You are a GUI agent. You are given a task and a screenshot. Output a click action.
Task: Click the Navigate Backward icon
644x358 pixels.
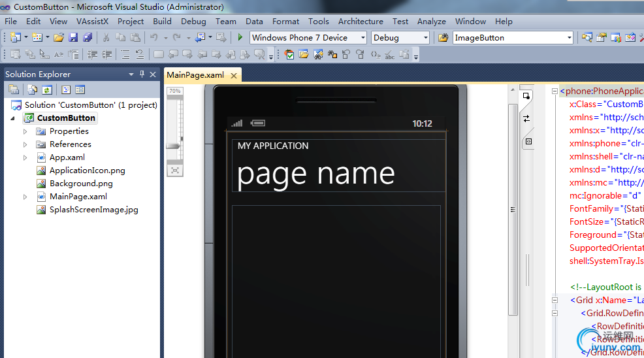[x=200, y=37]
